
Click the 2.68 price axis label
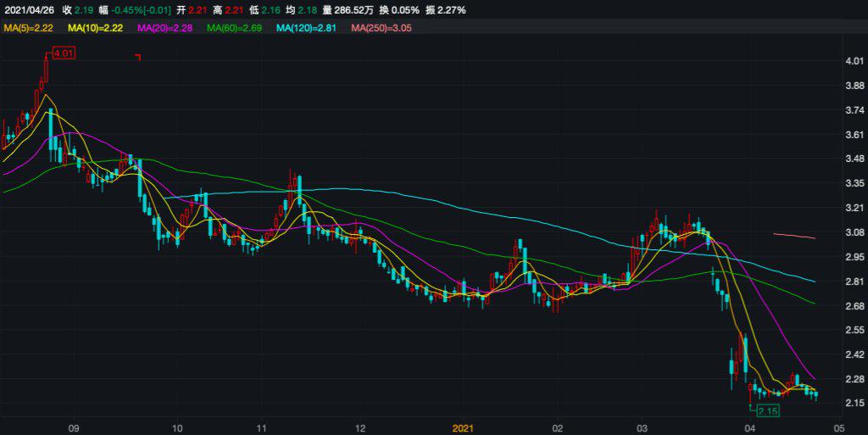[x=854, y=305]
